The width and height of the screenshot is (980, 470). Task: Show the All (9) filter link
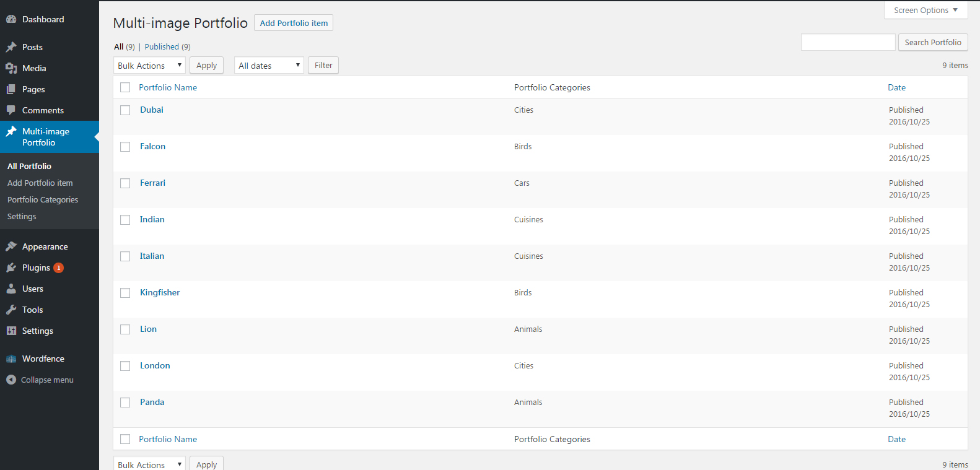124,46
